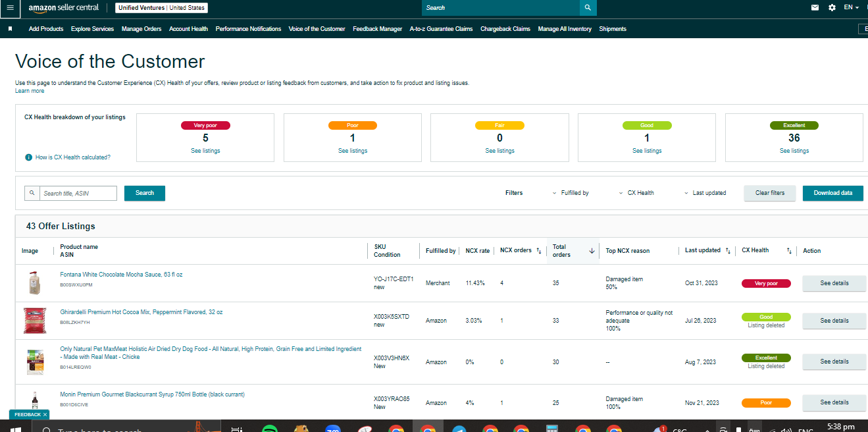Open How is CX Health calculated link

click(x=73, y=157)
